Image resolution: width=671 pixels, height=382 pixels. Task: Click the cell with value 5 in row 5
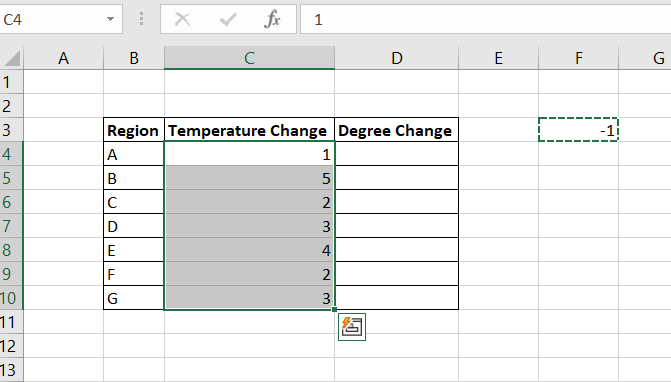[249, 178]
